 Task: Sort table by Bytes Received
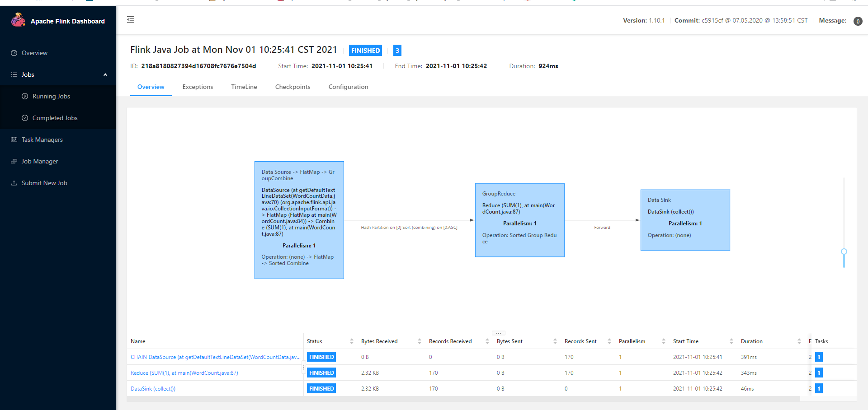[420, 341]
